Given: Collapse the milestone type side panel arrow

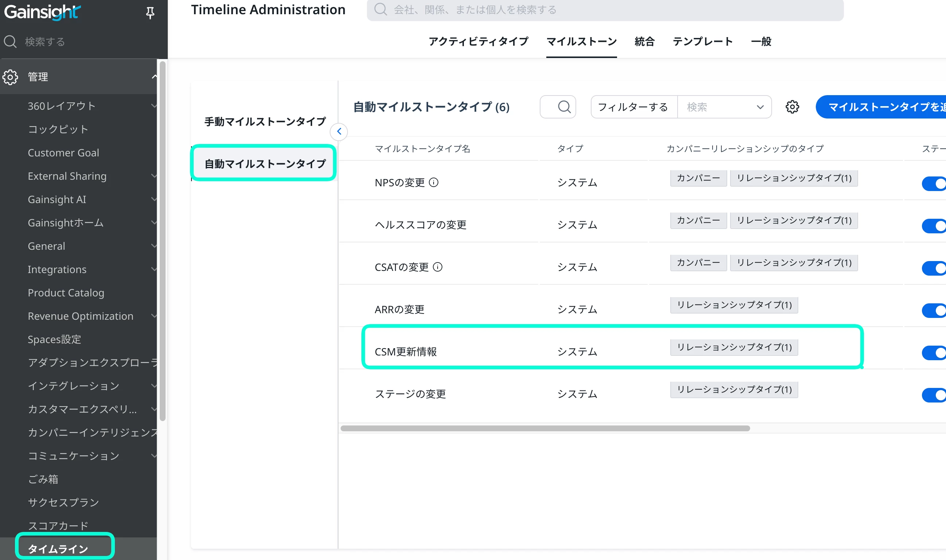Looking at the screenshot, I should click(x=339, y=132).
